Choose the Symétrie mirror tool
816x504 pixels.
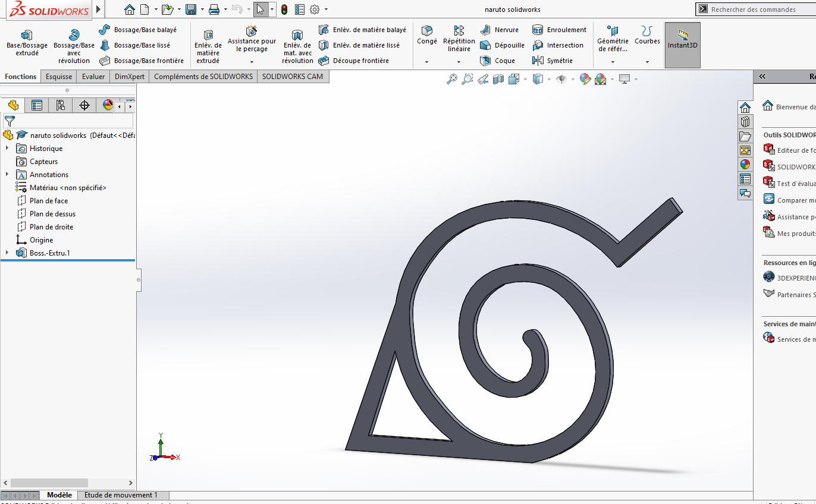(x=553, y=61)
